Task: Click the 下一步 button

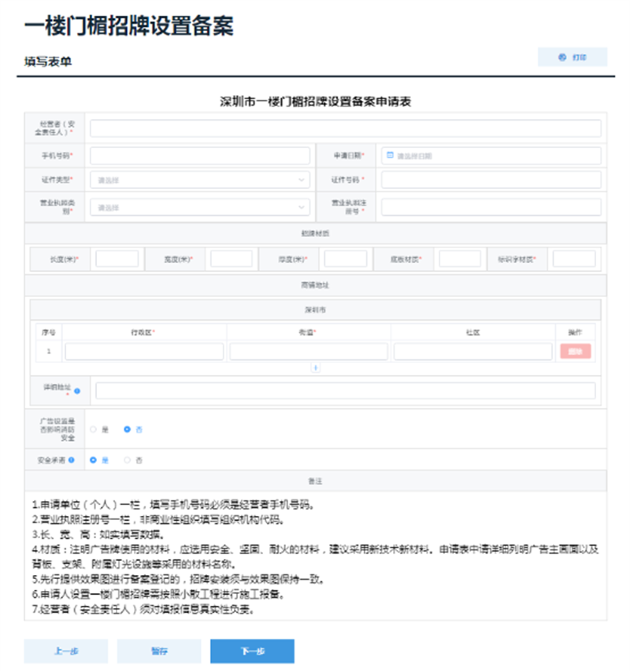Action: pos(252,652)
